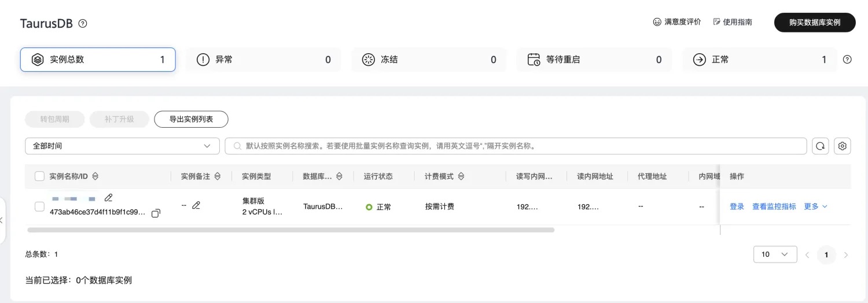Viewport: 868px width, 303px height.
Task: Go to next page arrow
Action: (846, 255)
